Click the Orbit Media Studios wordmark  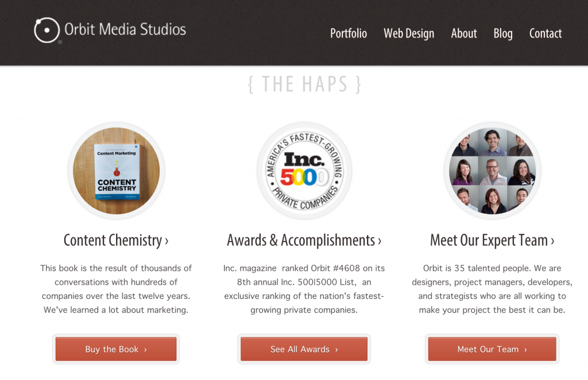point(123,30)
